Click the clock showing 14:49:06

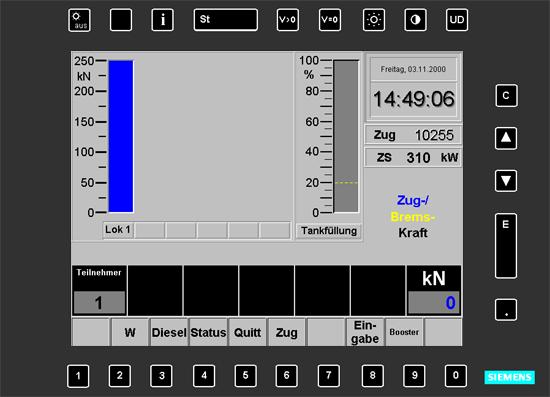click(414, 99)
